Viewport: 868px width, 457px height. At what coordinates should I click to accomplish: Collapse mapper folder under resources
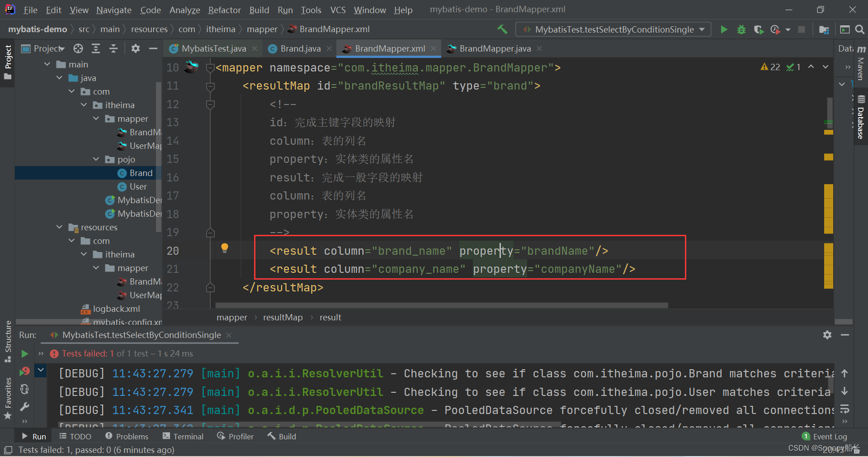(96, 268)
